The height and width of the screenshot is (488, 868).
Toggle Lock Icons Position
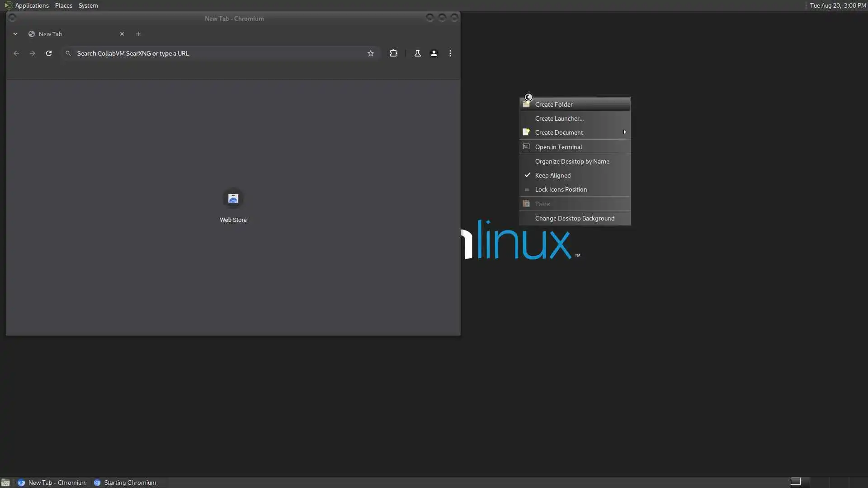561,189
